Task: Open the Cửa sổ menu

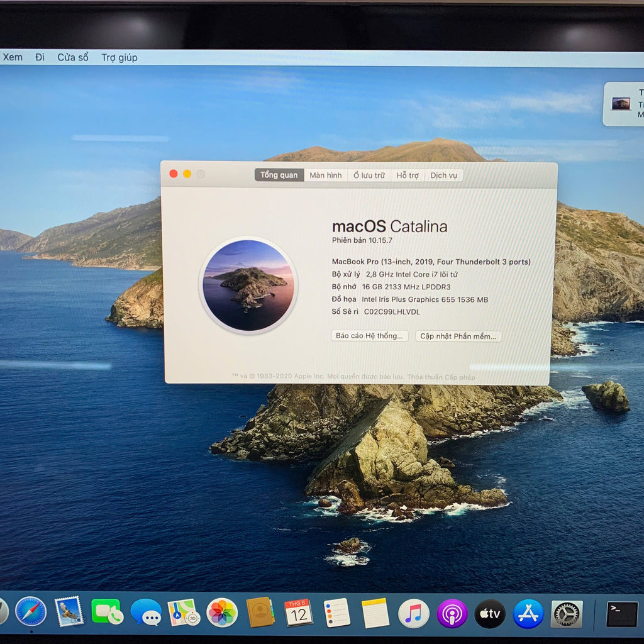Action: 73,57
